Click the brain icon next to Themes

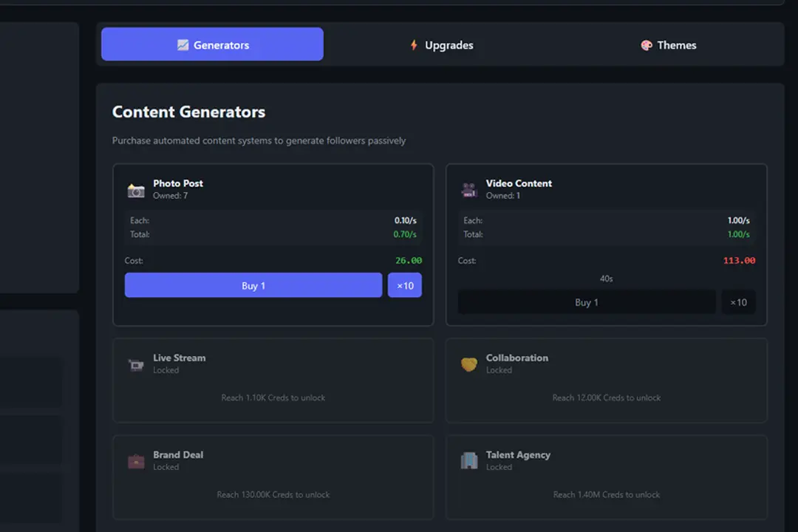(647, 44)
